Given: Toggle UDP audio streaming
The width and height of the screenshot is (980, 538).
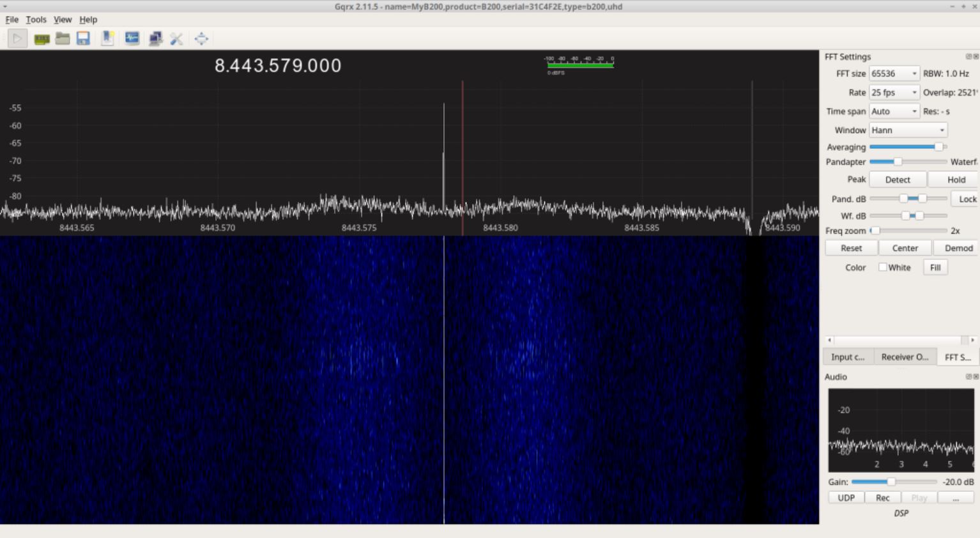Looking at the screenshot, I should 846,498.
